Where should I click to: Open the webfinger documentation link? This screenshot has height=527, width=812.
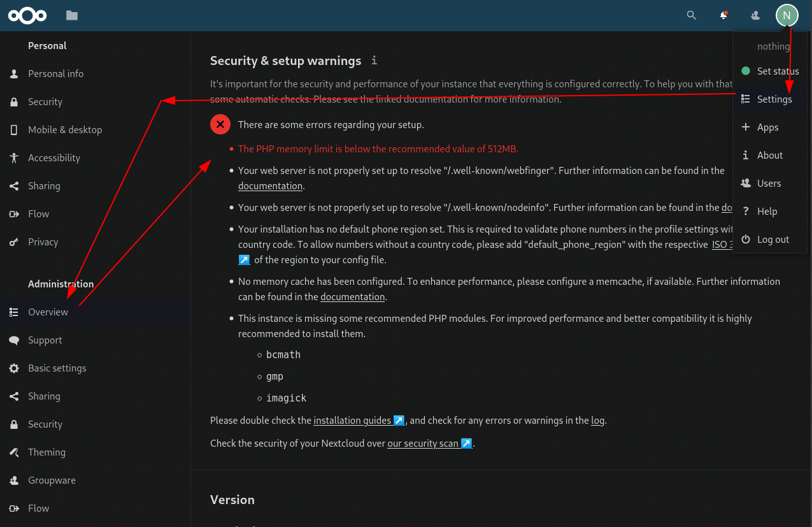270,186
